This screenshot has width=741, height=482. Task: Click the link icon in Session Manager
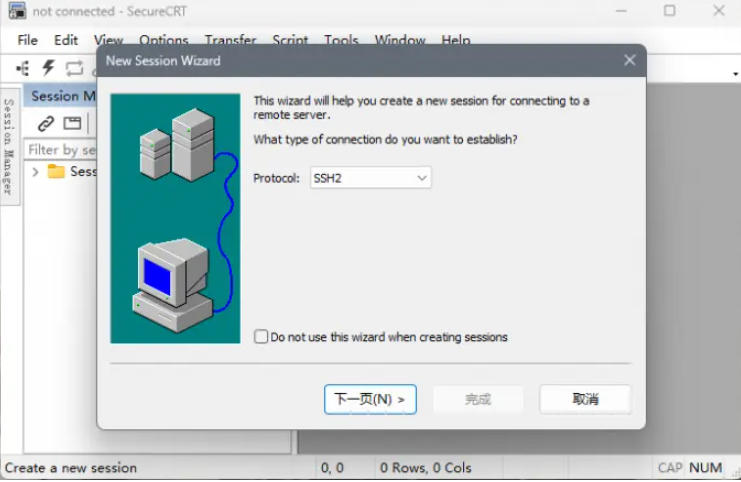[46, 123]
